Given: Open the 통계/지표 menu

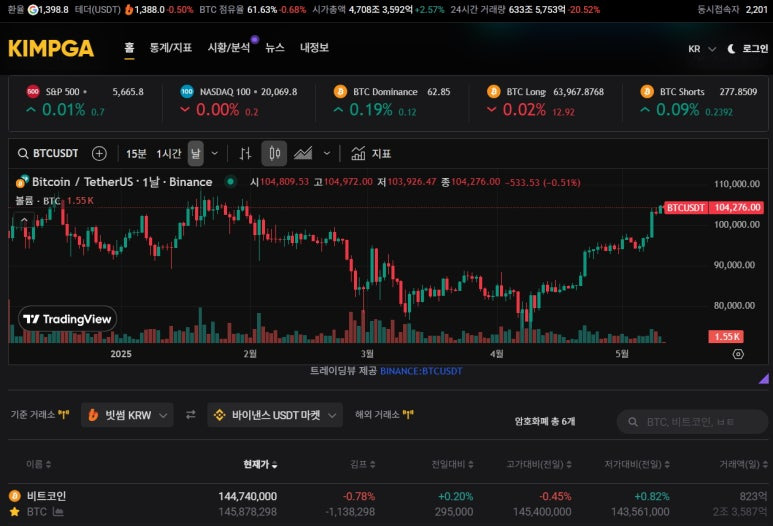Looking at the screenshot, I should pos(171,47).
